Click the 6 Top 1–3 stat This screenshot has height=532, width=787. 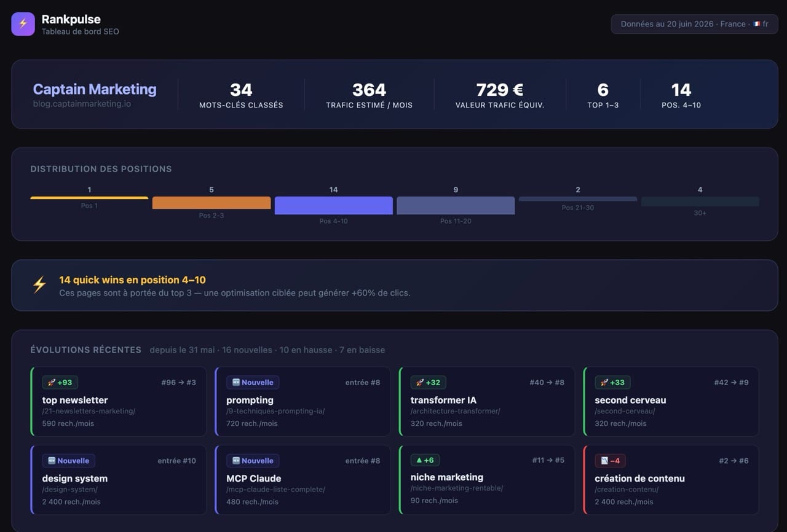tap(603, 95)
